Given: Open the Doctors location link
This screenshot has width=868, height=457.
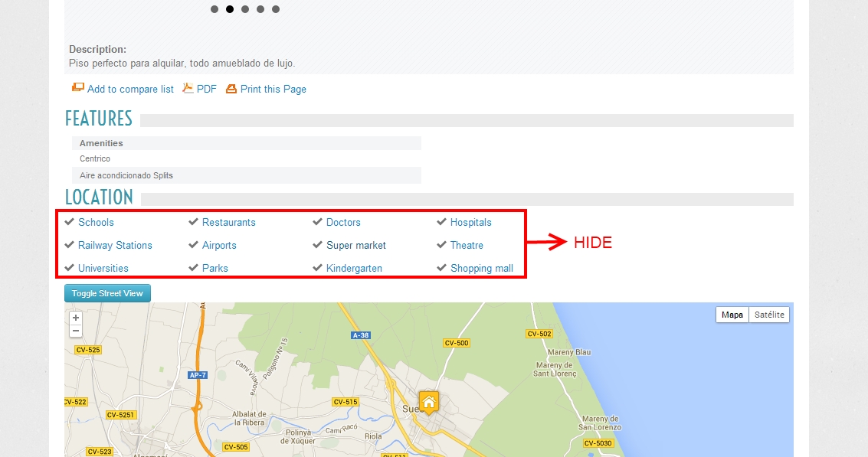Looking at the screenshot, I should (x=343, y=223).
